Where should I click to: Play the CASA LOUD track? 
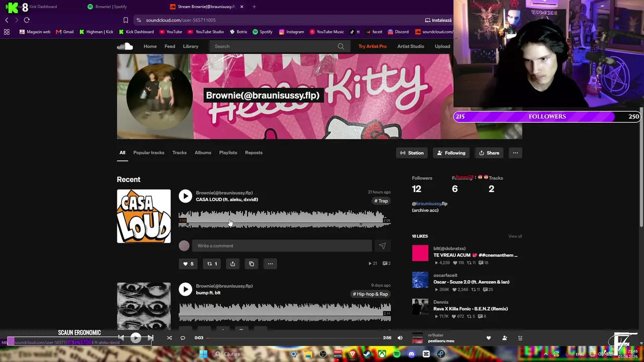pos(185,196)
